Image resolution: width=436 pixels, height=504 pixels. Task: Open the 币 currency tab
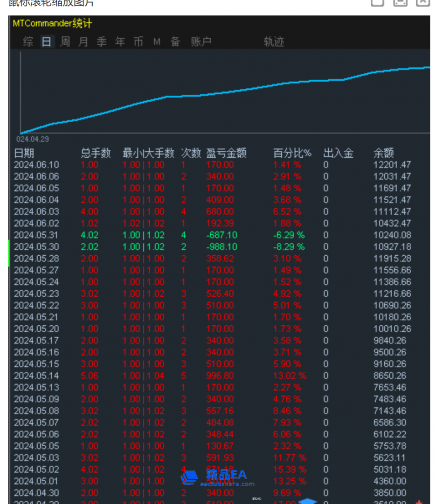click(138, 42)
